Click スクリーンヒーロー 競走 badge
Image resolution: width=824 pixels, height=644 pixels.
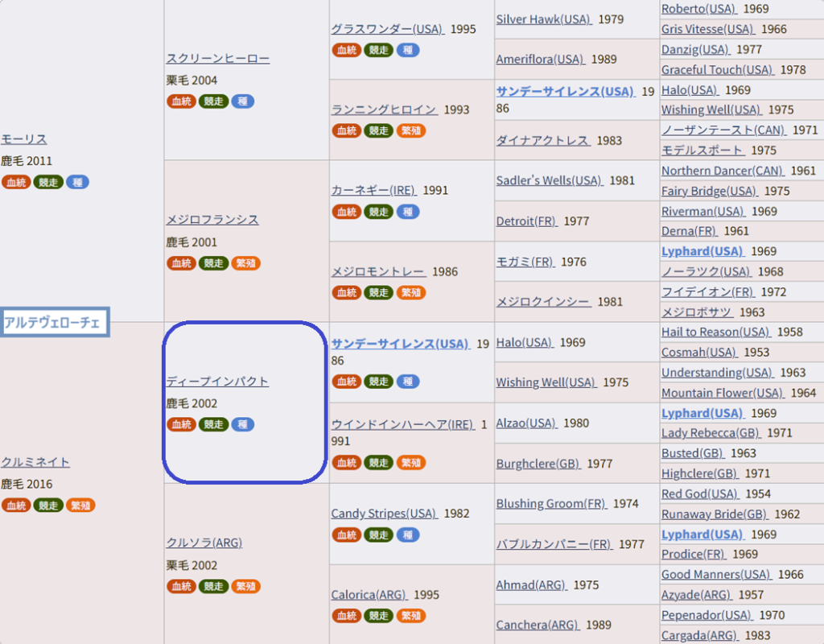[x=213, y=101]
